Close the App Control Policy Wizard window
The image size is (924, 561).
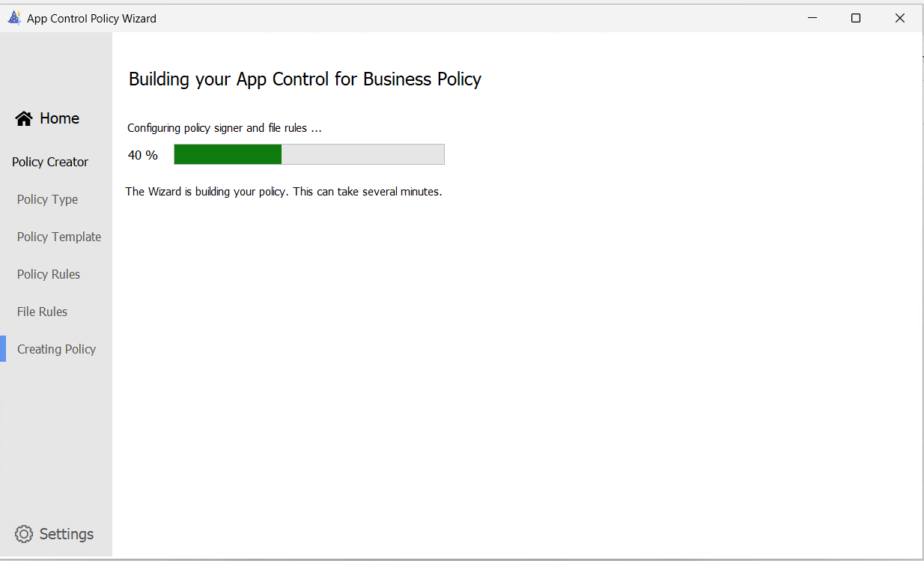[x=900, y=18]
